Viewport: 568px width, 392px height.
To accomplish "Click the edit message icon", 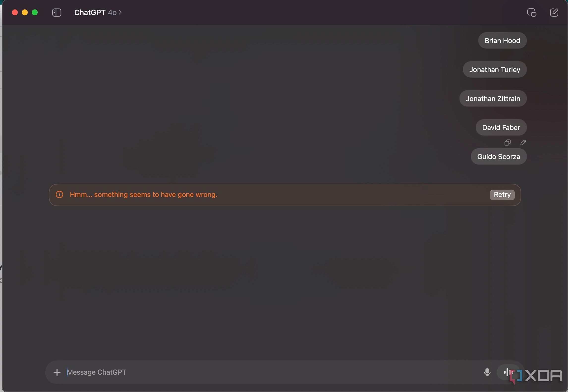I will point(522,142).
